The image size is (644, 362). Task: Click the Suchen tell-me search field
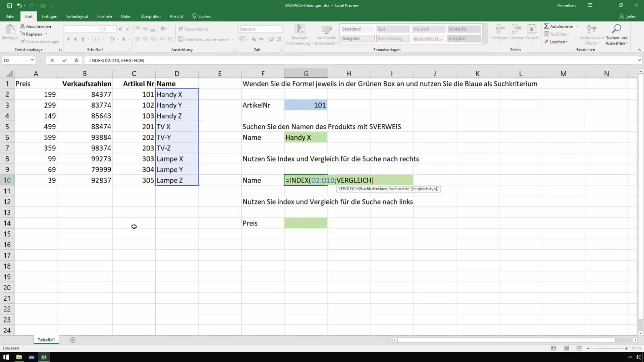click(202, 16)
